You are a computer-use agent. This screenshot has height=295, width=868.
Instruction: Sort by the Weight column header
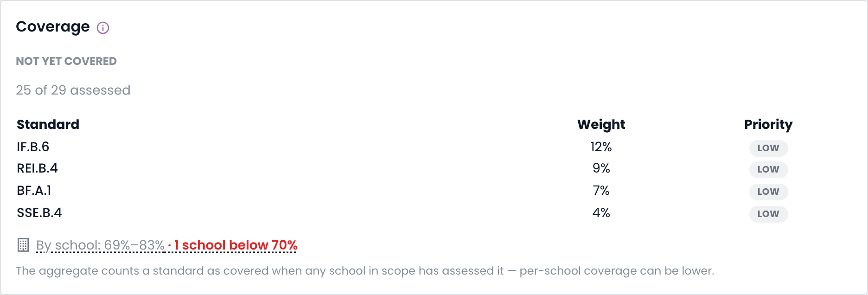coord(601,124)
